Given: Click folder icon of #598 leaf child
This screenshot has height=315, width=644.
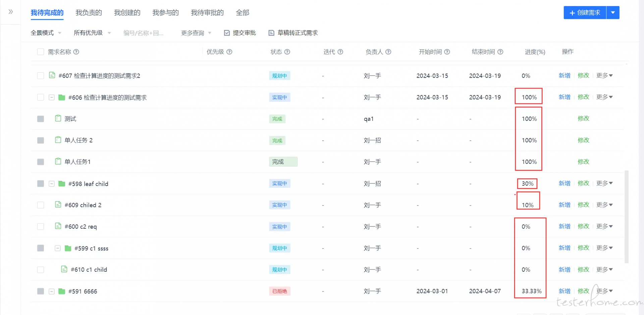Looking at the screenshot, I should point(62,183).
